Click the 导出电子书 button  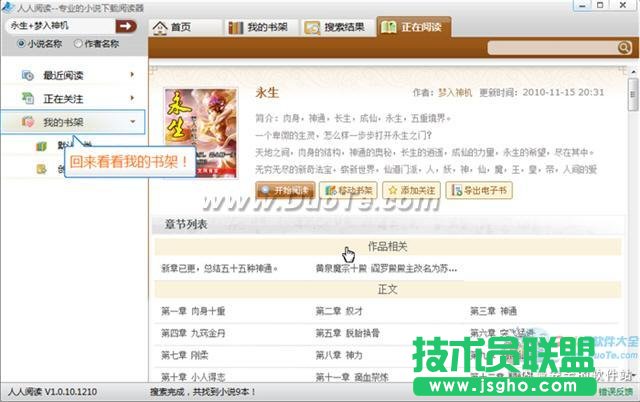(479, 190)
